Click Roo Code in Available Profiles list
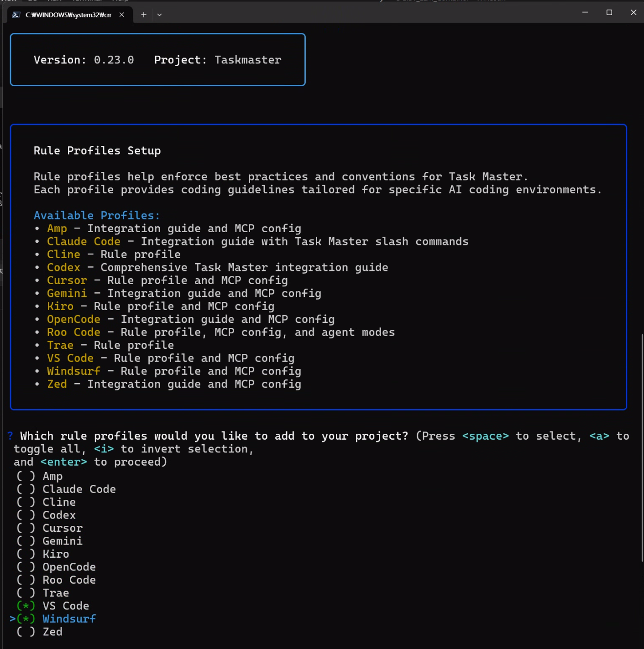 [x=74, y=332]
